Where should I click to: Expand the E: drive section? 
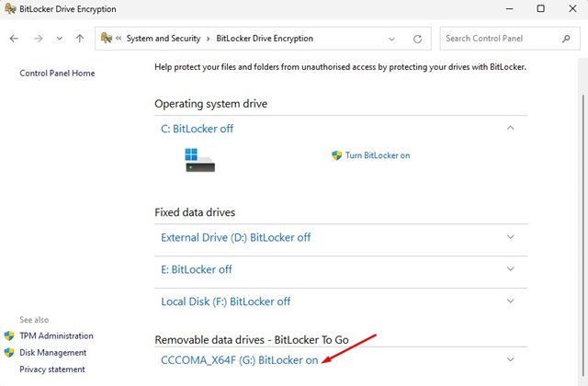tap(511, 269)
